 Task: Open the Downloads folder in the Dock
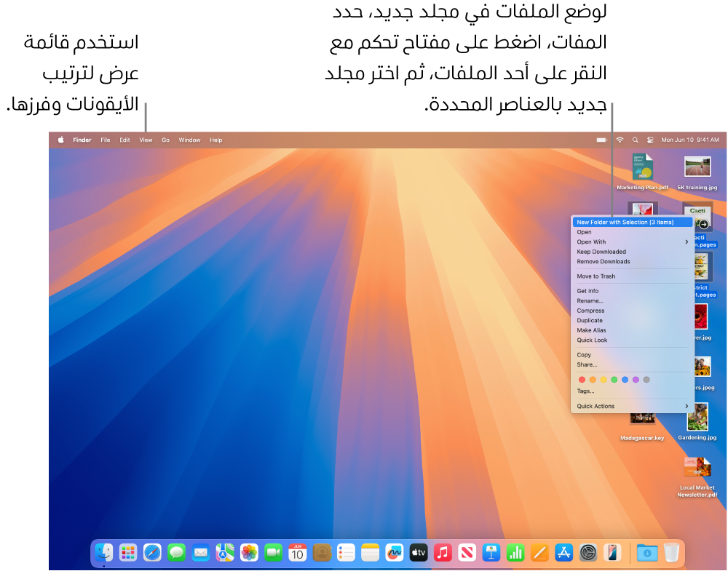point(647,552)
